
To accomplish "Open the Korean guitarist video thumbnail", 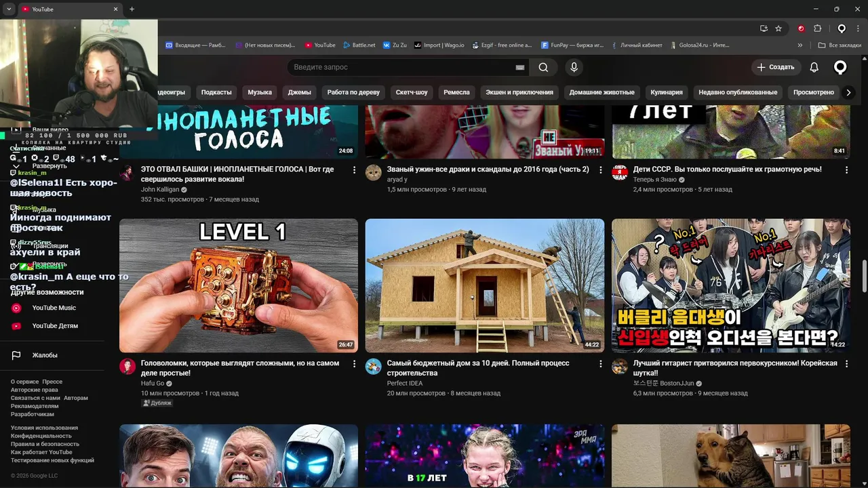I will [x=731, y=285].
